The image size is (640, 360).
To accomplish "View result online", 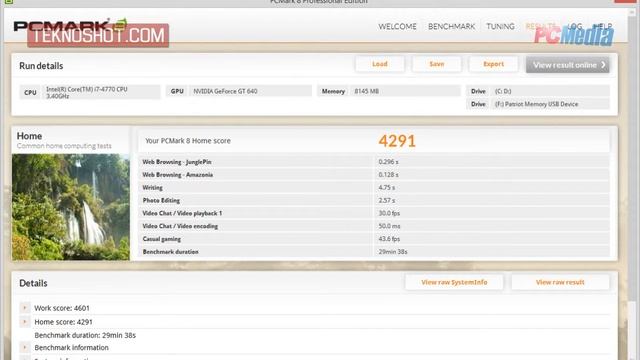I will pos(568,65).
